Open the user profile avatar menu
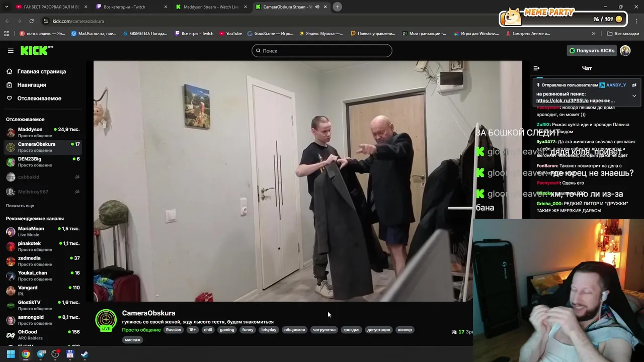Viewport: 644px width, 362px height. 625,50
